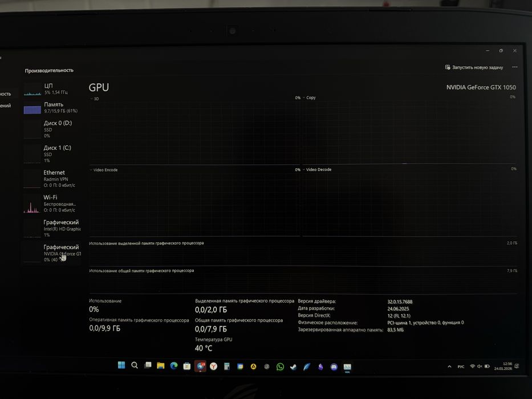
Task: Click the Использование 0% value
Action: point(94,309)
